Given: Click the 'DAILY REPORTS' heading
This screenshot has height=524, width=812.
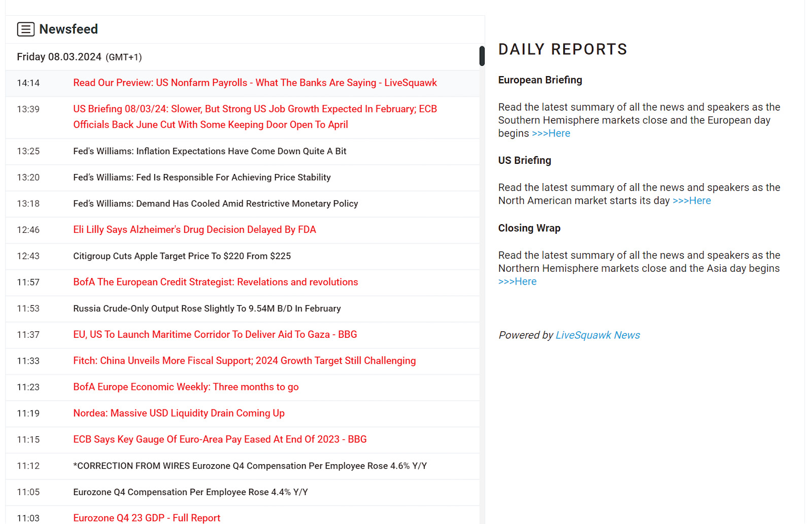Looking at the screenshot, I should pyautogui.click(x=563, y=49).
